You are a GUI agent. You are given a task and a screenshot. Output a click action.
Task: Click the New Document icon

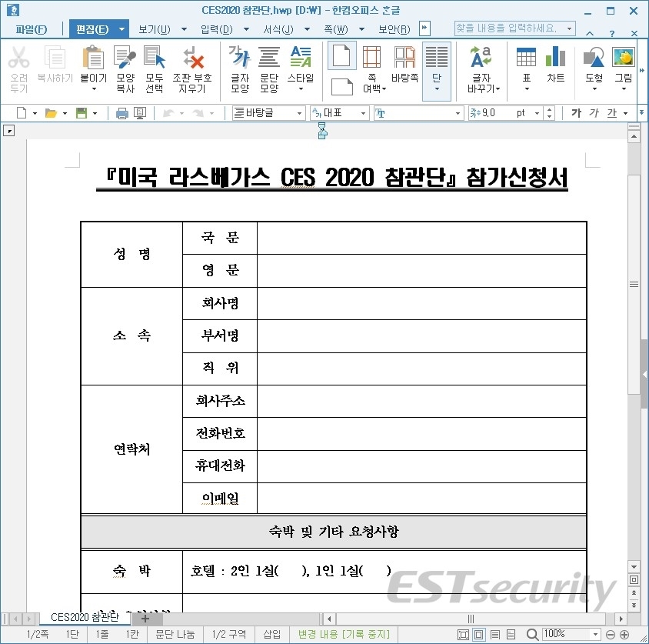click(22, 112)
